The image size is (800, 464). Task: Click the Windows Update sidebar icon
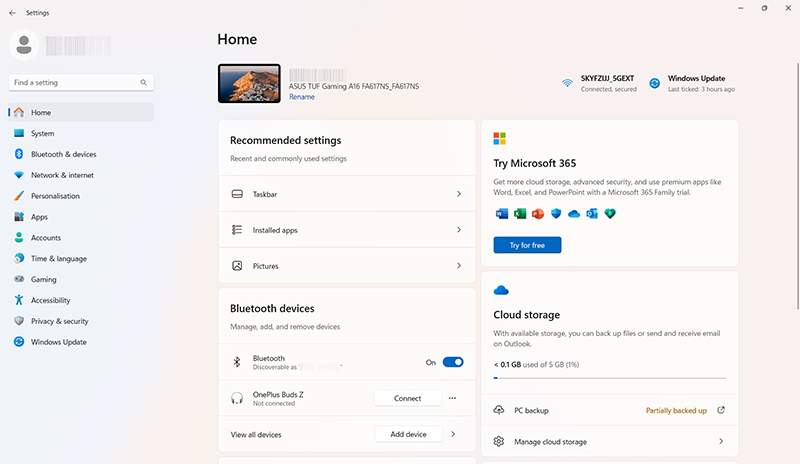pyautogui.click(x=19, y=341)
